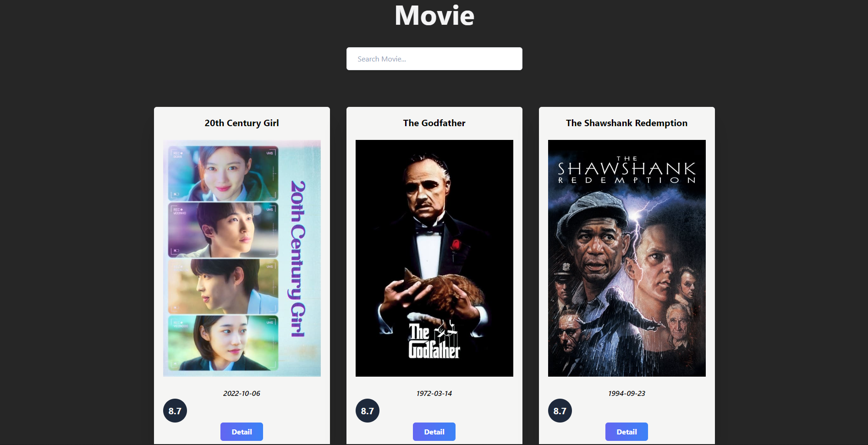Image resolution: width=868 pixels, height=445 pixels.
Task: Open details for The Shawshank Redemption
Action: (x=626, y=432)
